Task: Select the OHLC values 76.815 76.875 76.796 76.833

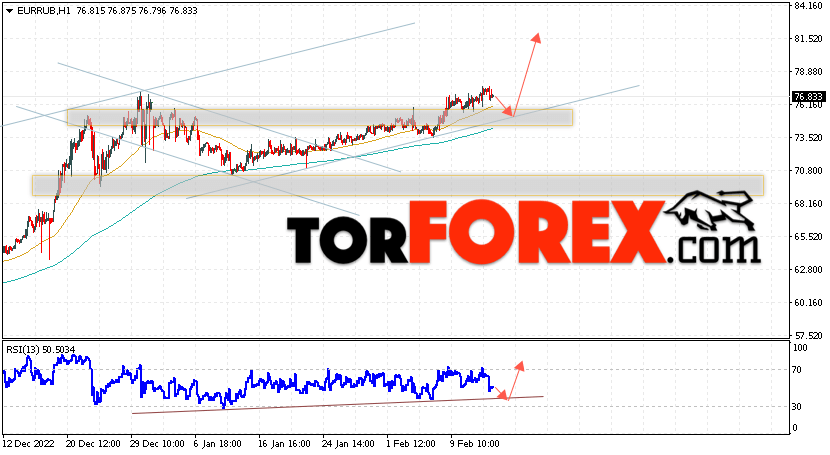Action: 137,11
